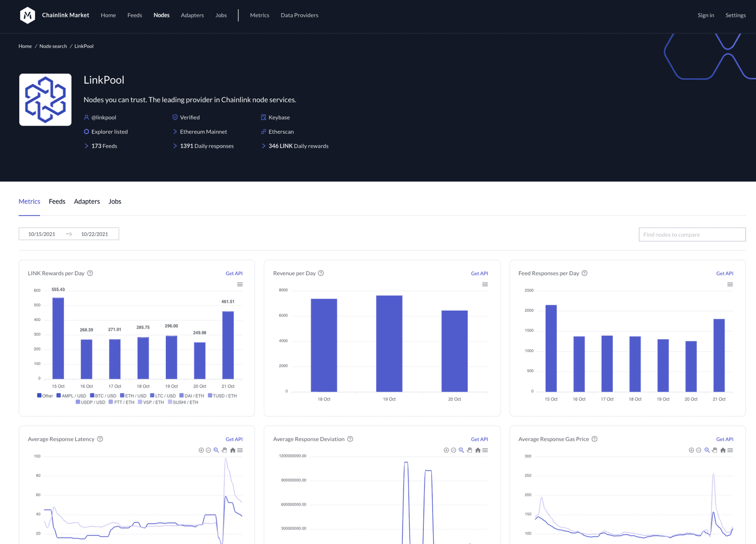The width and height of the screenshot is (756, 544).
Task: Open menu icon on Average Response Deviation chart
Action: point(485,450)
